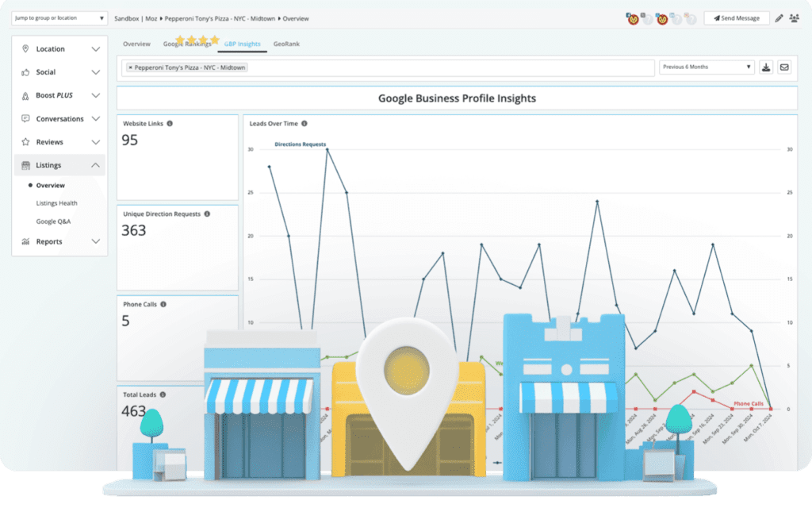Screen dimensions: 812x508
Task: Open Previous 6 Months dropdown
Action: (707, 67)
